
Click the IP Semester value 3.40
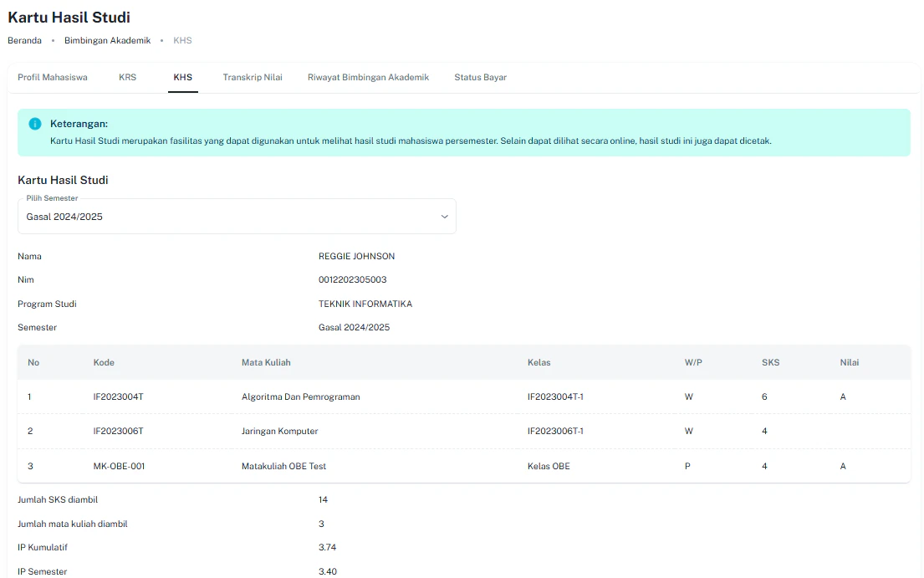pos(328,571)
